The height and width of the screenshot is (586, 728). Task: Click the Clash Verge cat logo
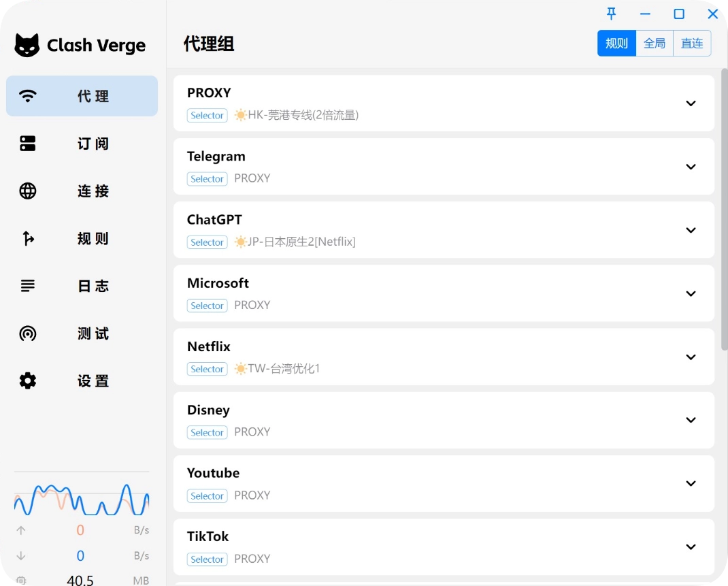click(27, 46)
